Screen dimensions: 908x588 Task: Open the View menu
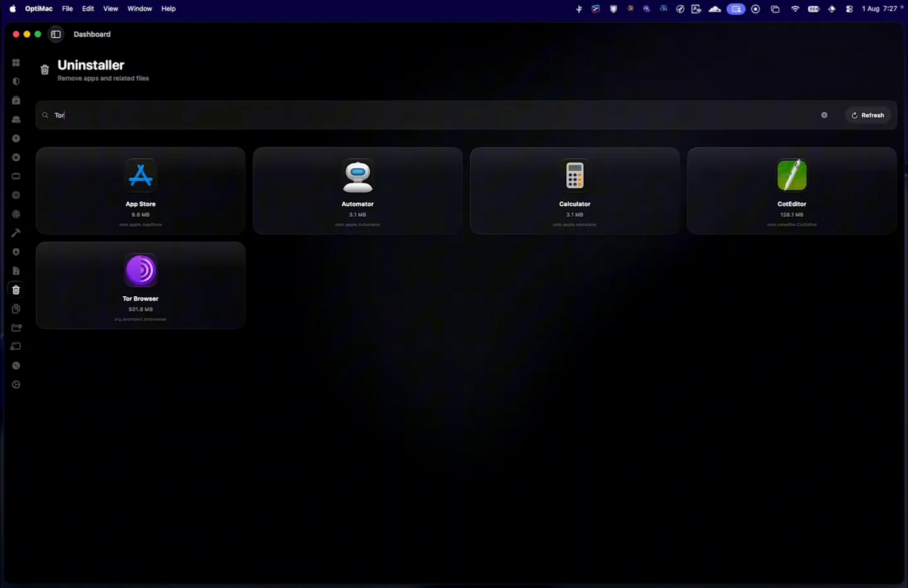pyautogui.click(x=110, y=9)
